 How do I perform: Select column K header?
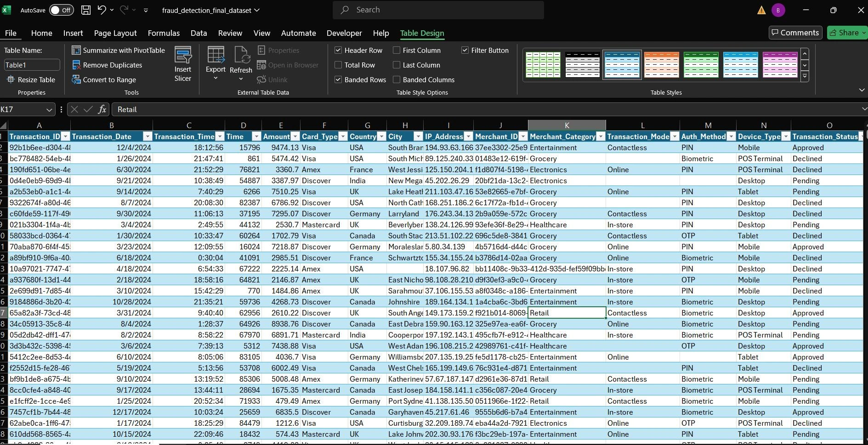coord(567,125)
